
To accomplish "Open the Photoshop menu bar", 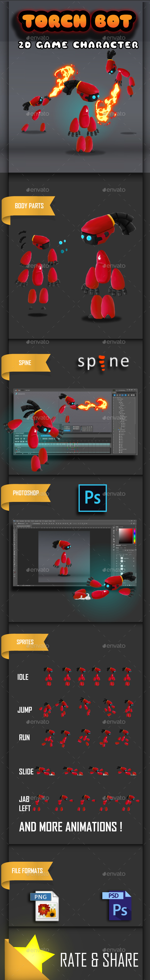I will (x=34, y=521).
